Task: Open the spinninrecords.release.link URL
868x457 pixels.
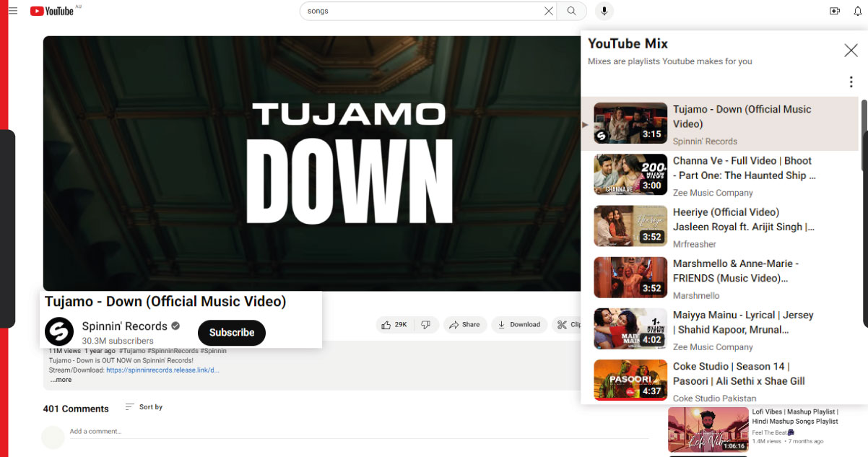Action: (162, 370)
